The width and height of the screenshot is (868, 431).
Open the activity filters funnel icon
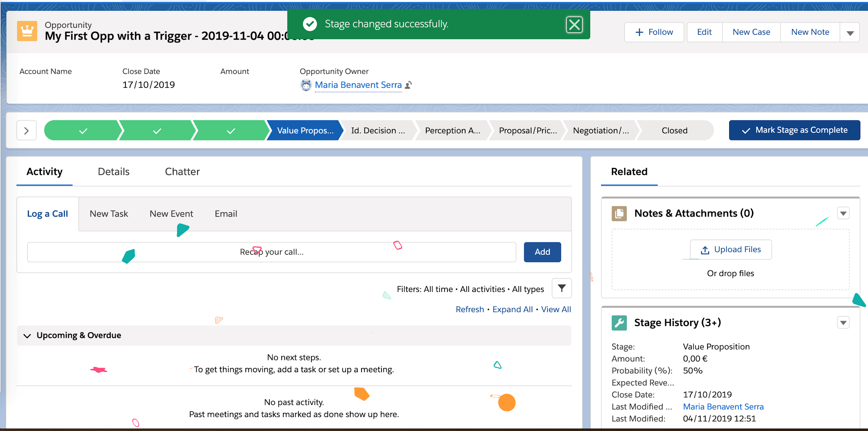561,288
